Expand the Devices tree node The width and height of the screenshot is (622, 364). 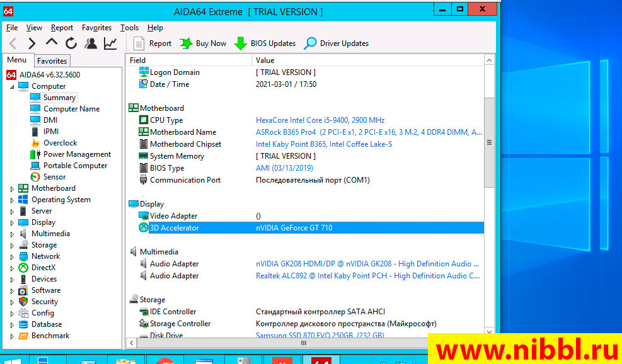pyautogui.click(x=12, y=280)
